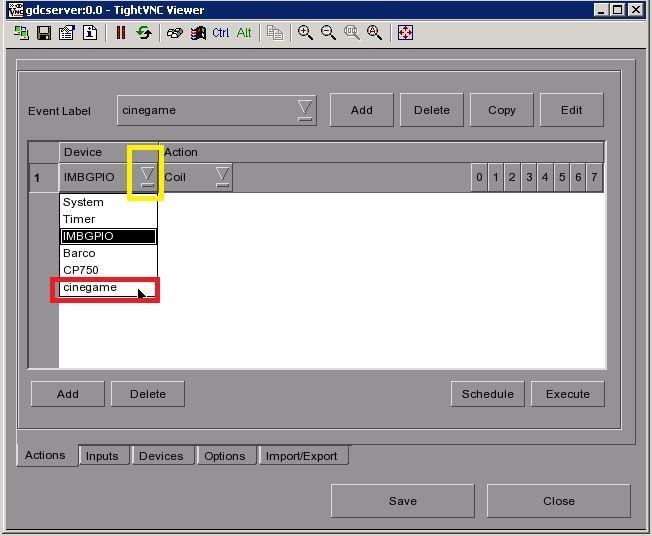The height and width of the screenshot is (536, 652).
Task: Send Ctrl+Esc with the Windows flag icon
Action: click(x=198, y=33)
